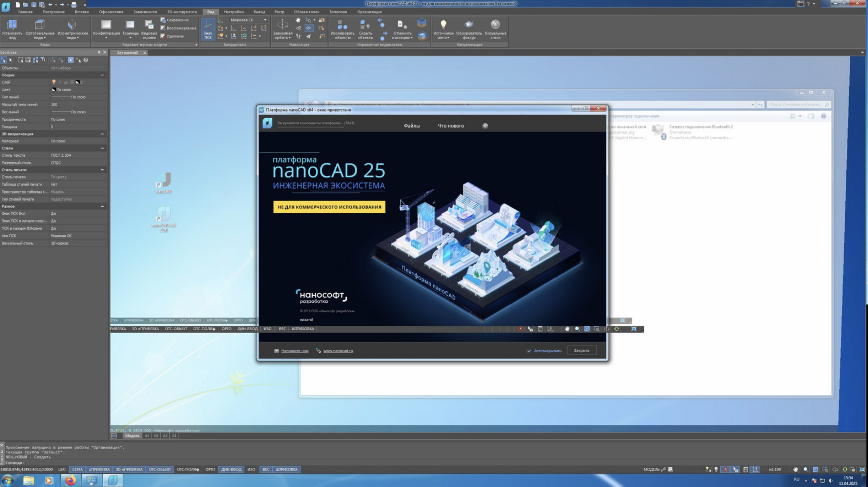The image size is (868, 487).
Task: Toggle ВЕС in the main status bar
Action: point(266,469)
